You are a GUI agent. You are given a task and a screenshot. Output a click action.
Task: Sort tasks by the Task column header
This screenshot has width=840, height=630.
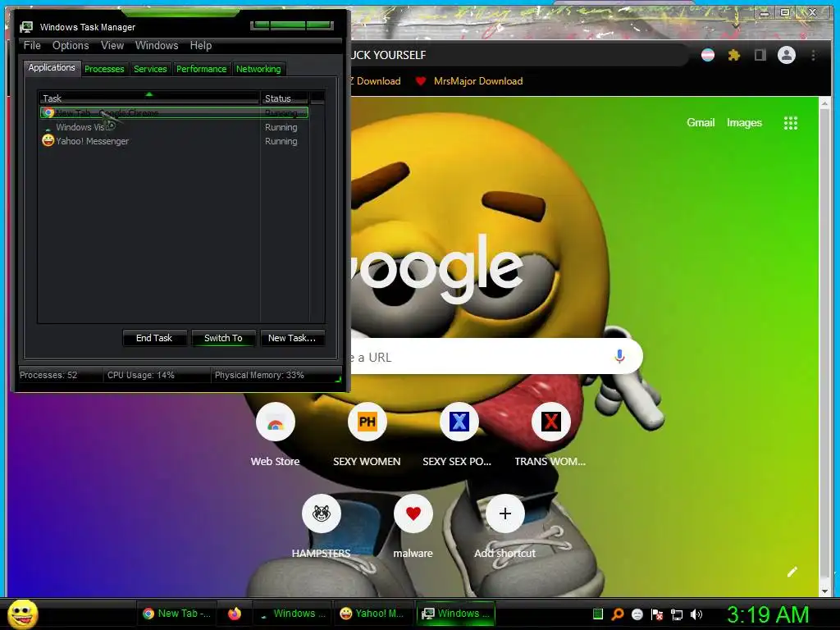[148, 98]
